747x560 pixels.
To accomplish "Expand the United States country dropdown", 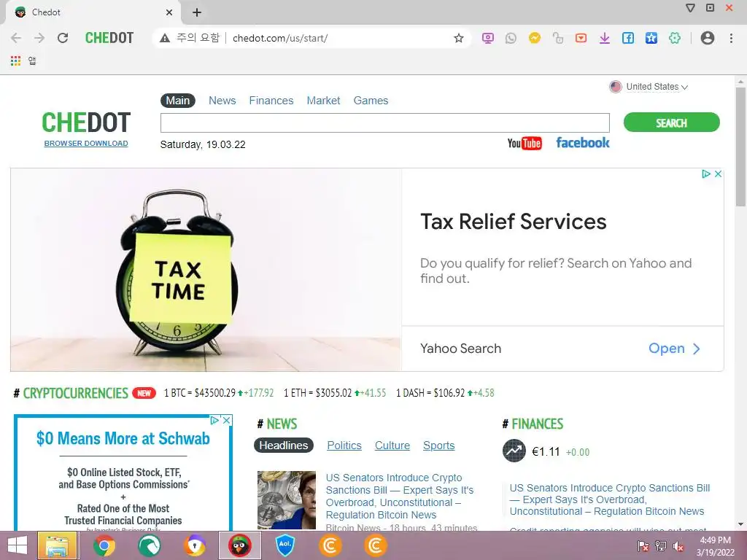I will [649, 87].
